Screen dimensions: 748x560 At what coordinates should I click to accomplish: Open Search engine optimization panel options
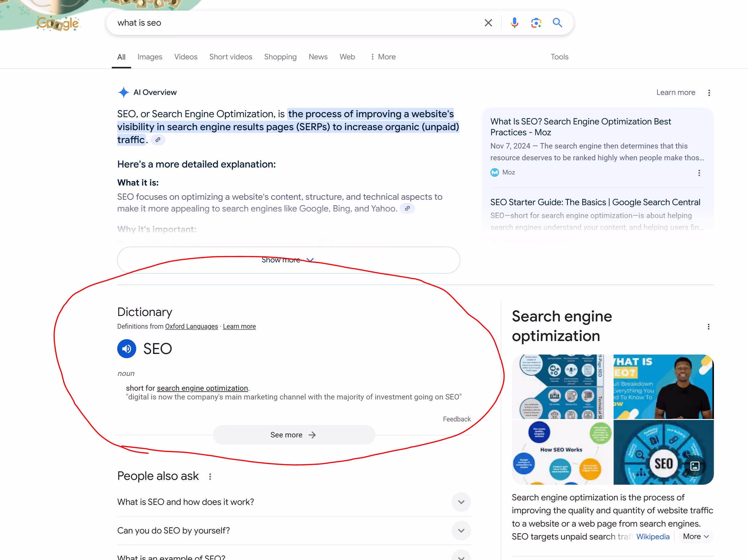(x=709, y=327)
